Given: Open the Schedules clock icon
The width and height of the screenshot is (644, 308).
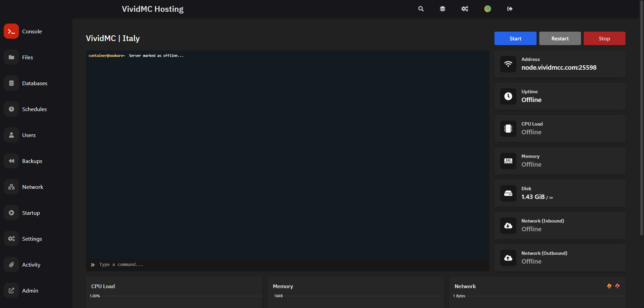Looking at the screenshot, I should click(x=11, y=109).
